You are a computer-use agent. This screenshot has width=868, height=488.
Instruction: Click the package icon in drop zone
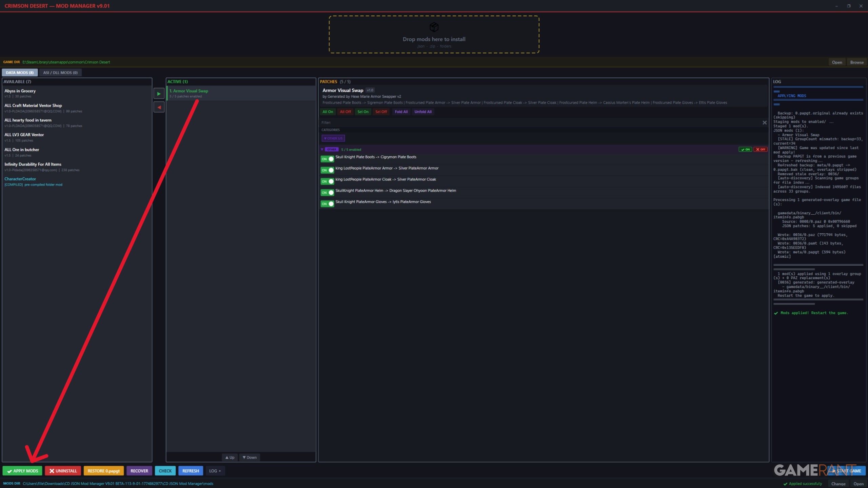(x=434, y=27)
